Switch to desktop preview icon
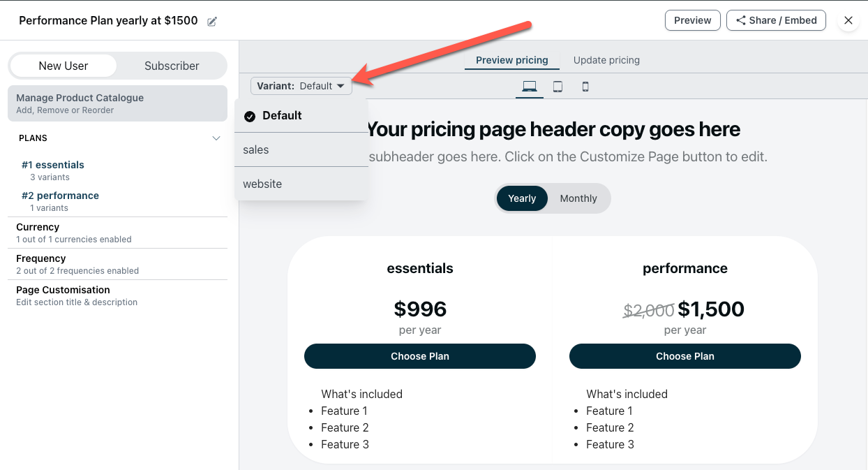Screen dimensions: 868x470 click(530, 87)
